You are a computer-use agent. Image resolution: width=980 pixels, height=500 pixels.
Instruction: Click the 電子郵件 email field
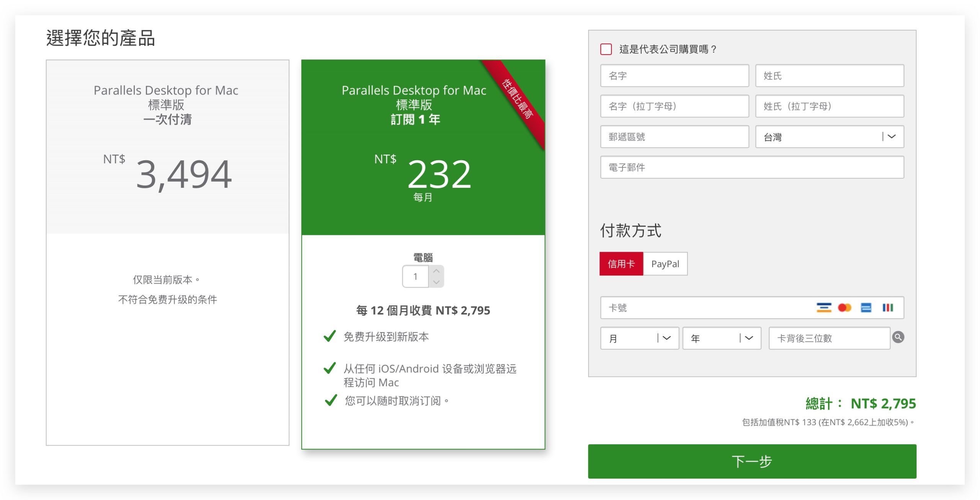(x=752, y=168)
